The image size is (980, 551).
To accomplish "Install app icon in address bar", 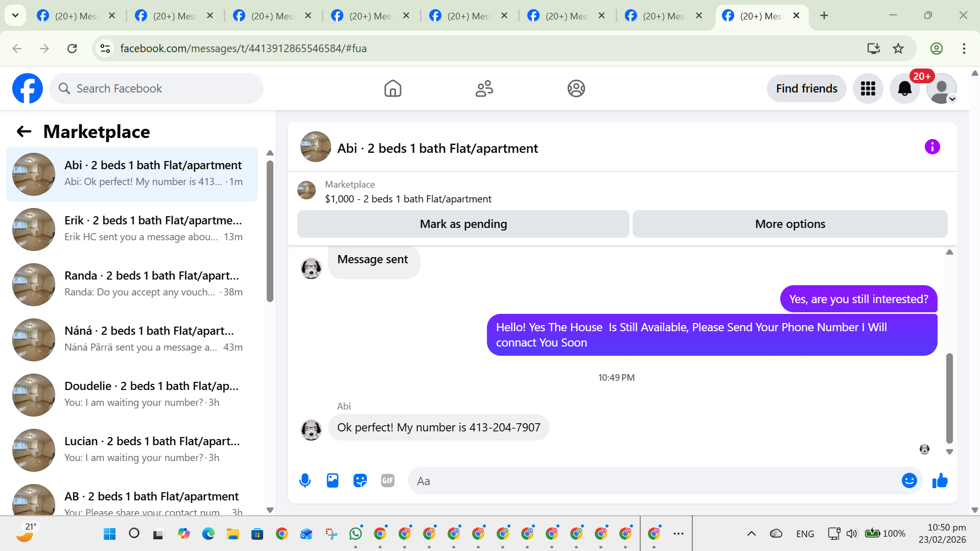I will click(x=873, y=49).
